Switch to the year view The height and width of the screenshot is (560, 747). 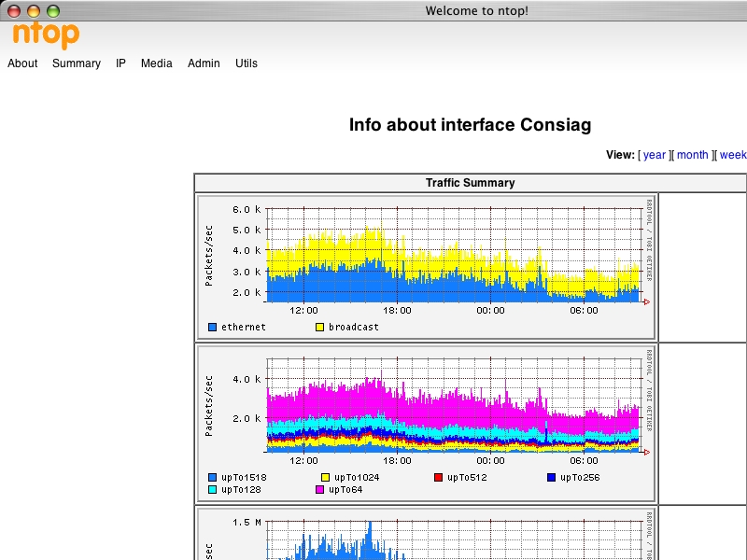point(655,155)
